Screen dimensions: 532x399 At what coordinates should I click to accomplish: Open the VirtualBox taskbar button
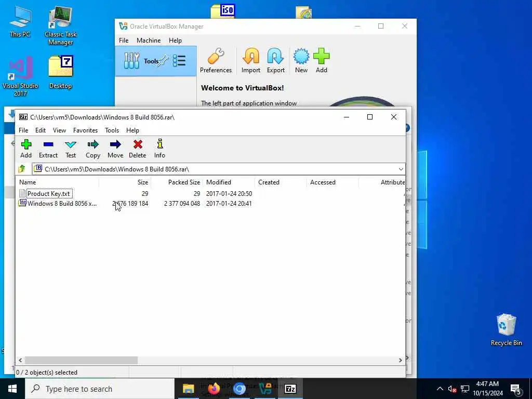pyautogui.click(x=265, y=389)
